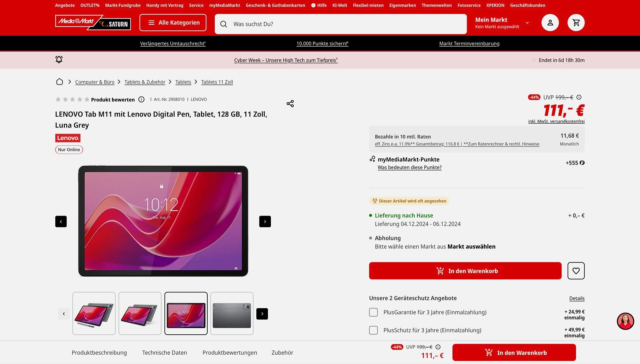The height and width of the screenshot is (364, 640).
Task: Click the notification bell icon
Action: (x=59, y=60)
